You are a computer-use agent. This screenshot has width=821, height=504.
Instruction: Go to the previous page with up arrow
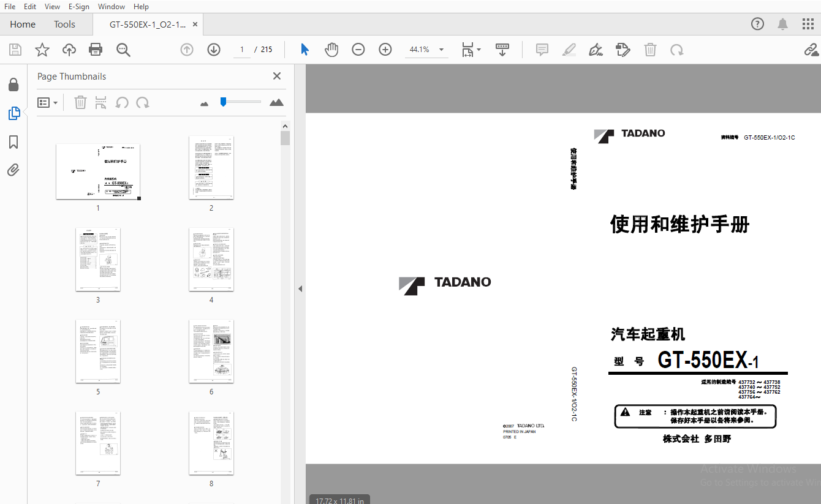(x=187, y=50)
